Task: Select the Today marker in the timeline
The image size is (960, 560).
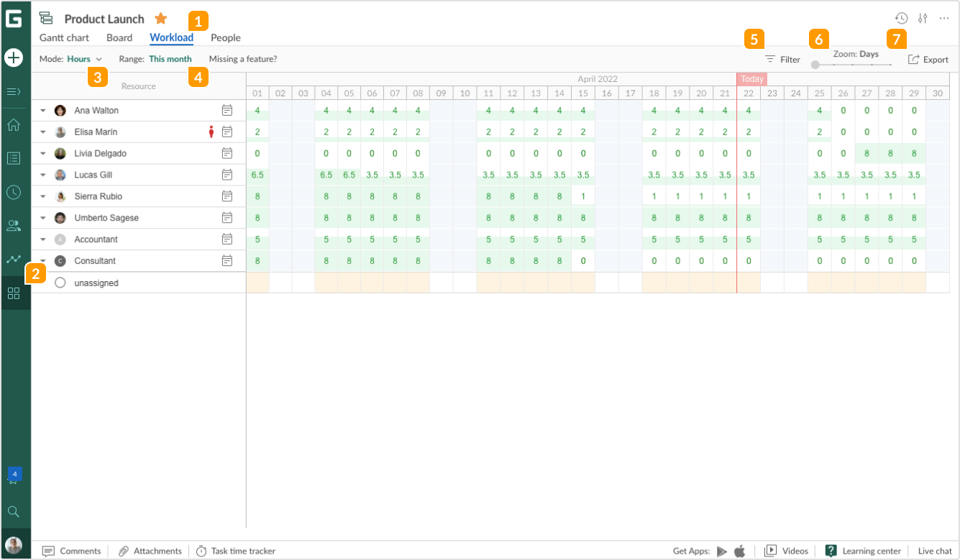Action: click(x=751, y=79)
